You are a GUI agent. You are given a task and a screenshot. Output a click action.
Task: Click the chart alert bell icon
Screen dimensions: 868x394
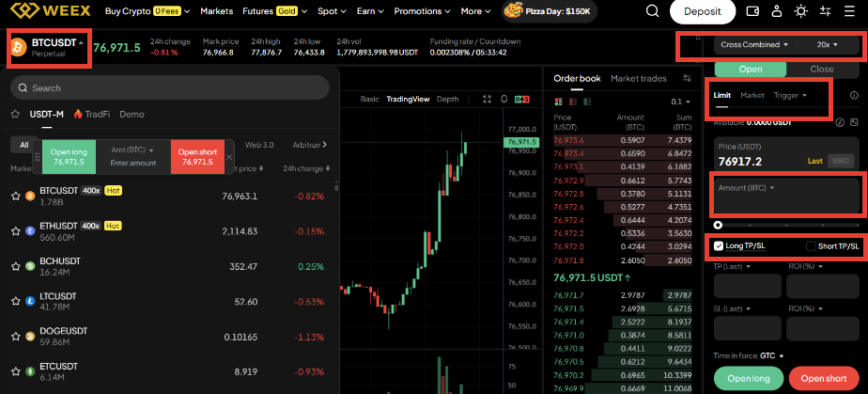point(504,99)
